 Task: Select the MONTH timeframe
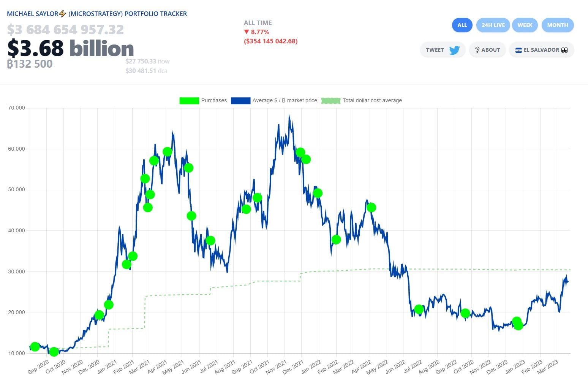tap(557, 25)
